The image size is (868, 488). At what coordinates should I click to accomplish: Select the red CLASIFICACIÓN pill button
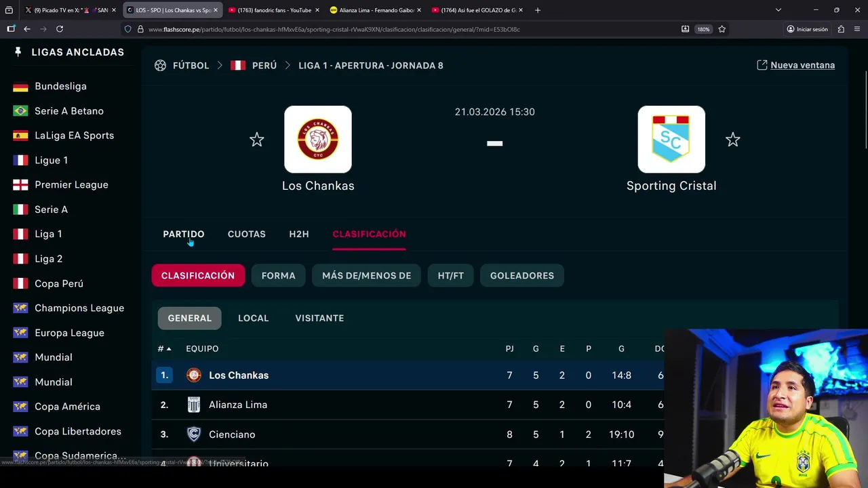coord(198,276)
